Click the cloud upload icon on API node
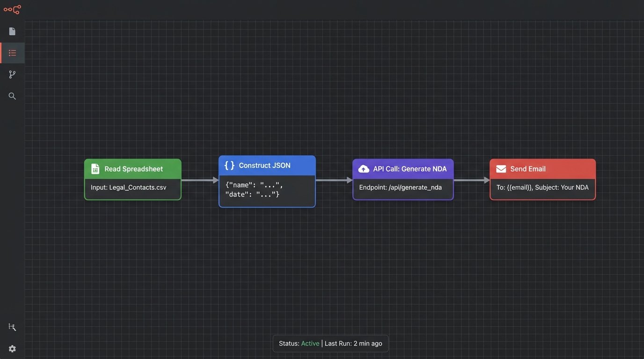This screenshot has height=359, width=644. pos(364,169)
